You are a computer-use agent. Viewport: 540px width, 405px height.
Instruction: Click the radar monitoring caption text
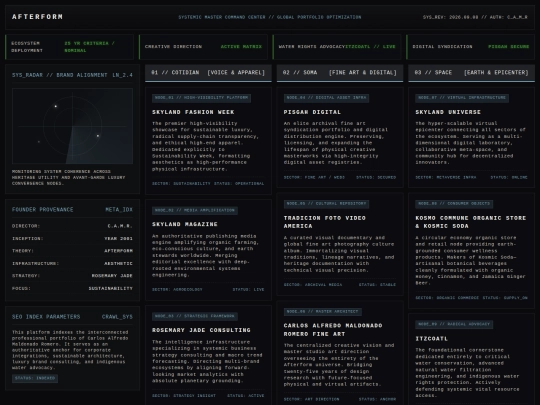tap(69, 177)
